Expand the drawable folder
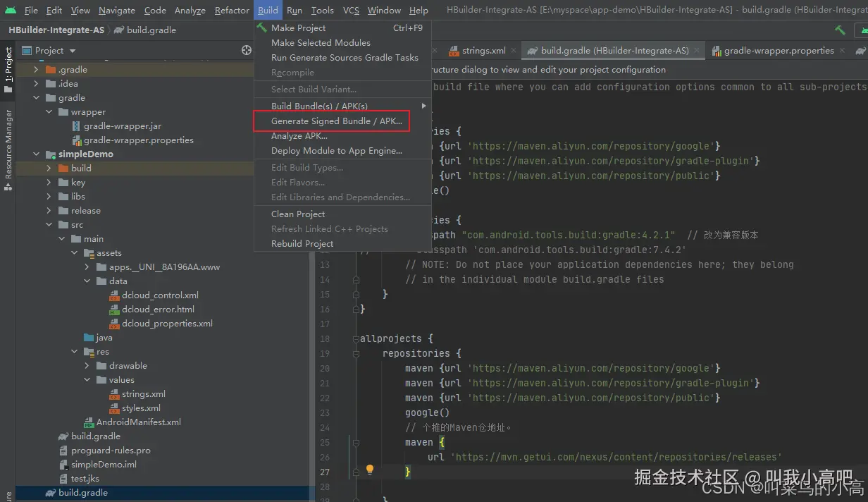This screenshot has height=502, width=868. click(x=87, y=366)
